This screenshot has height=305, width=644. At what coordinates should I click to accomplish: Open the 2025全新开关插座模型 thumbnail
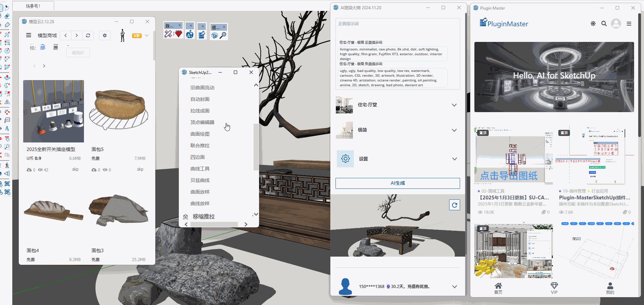pos(54,111)
